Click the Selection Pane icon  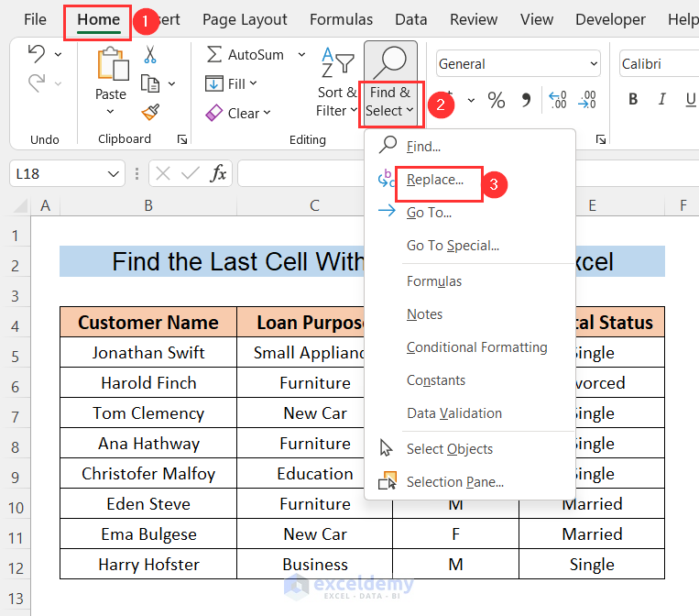388,481
